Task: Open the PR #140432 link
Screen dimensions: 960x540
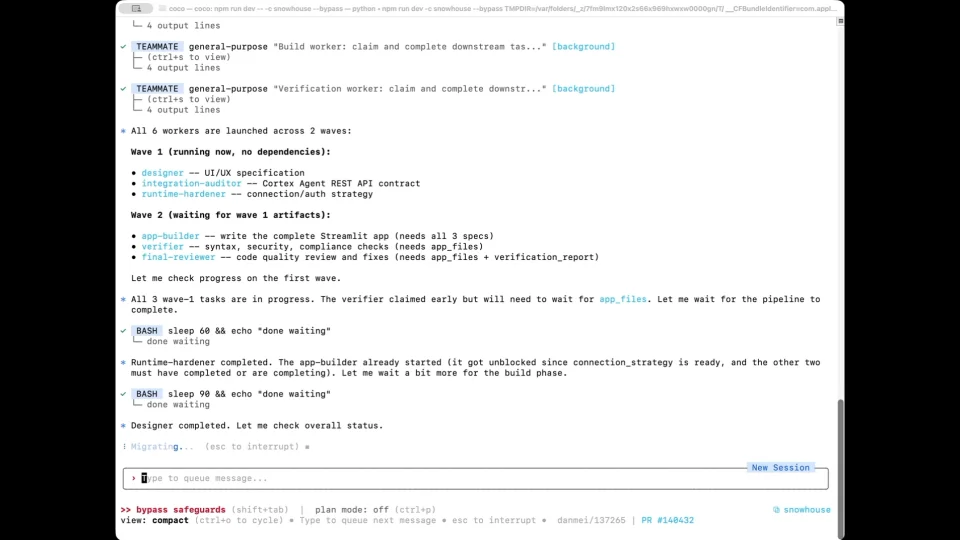Action: pyautogui.click(x=667, y=520)
